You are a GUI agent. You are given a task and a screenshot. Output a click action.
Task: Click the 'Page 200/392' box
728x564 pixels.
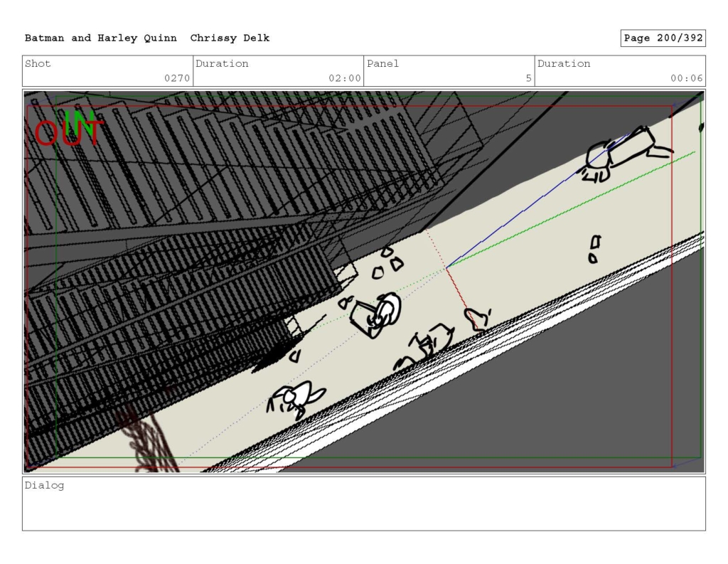click(x=663, y=38)
